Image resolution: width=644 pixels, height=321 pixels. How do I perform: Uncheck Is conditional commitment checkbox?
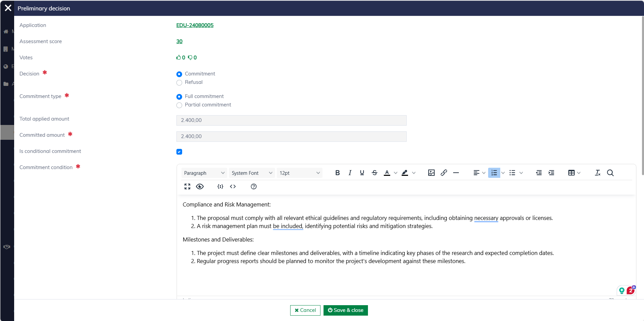click(x=179, y=152)
